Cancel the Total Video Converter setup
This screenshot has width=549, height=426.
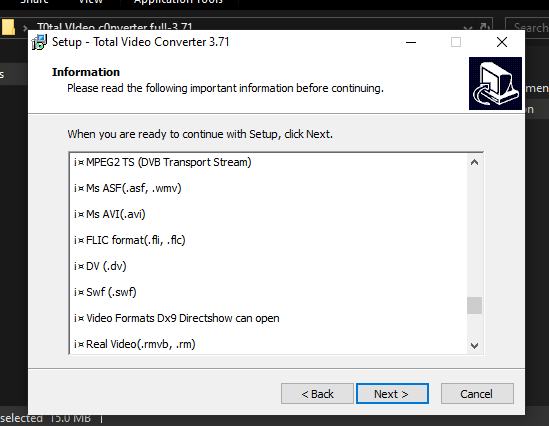point(477,393)
